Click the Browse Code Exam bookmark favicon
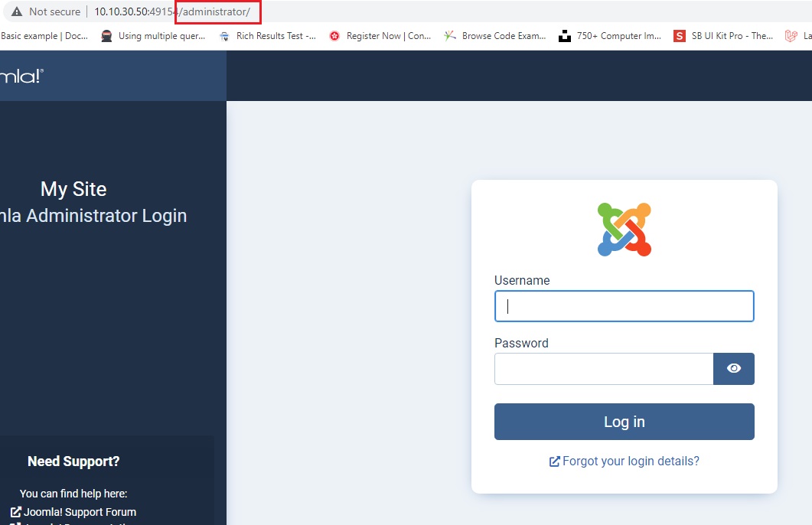 [450, 36]
